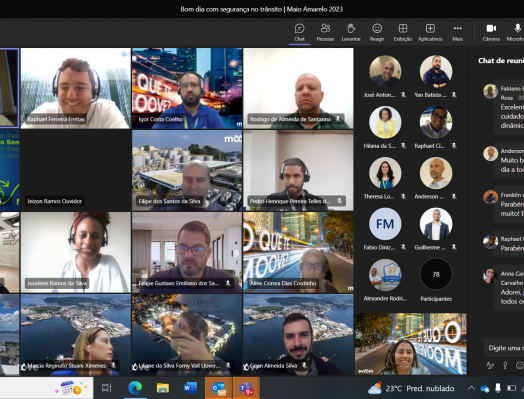This screenshot has height=399, width=524.
Task: Click Anderson's avatar in chat
Action: point(490,153)
